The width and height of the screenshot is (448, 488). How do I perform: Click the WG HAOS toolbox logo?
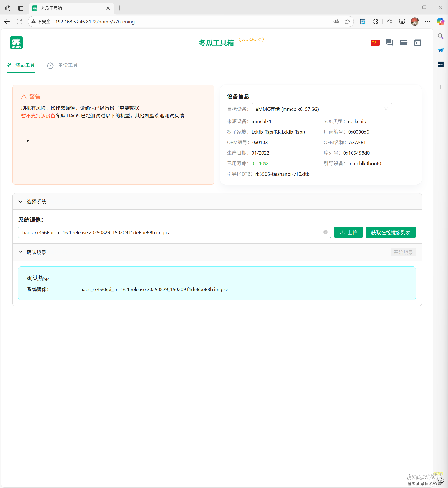[16, 43]
